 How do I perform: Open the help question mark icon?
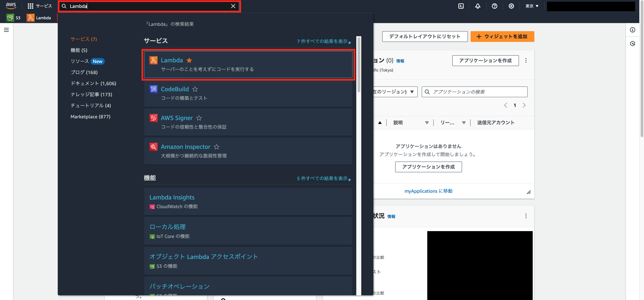point(494,6)
